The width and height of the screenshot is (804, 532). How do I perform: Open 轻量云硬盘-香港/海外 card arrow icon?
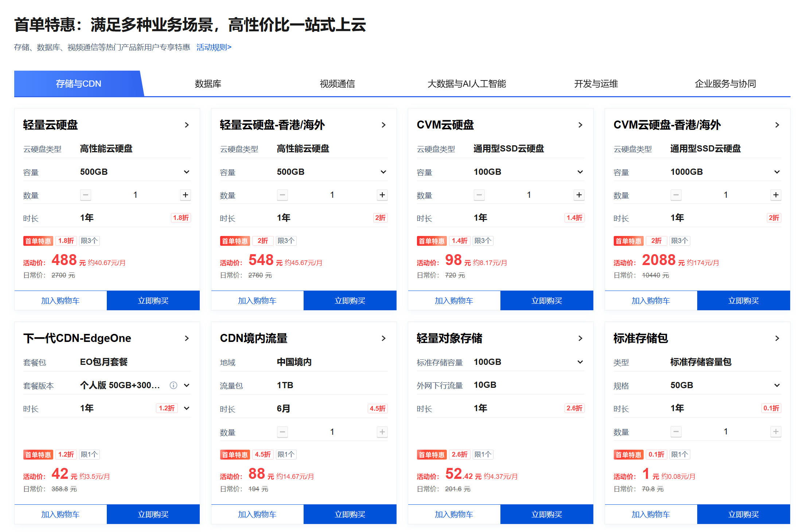[x=383, y=125]
